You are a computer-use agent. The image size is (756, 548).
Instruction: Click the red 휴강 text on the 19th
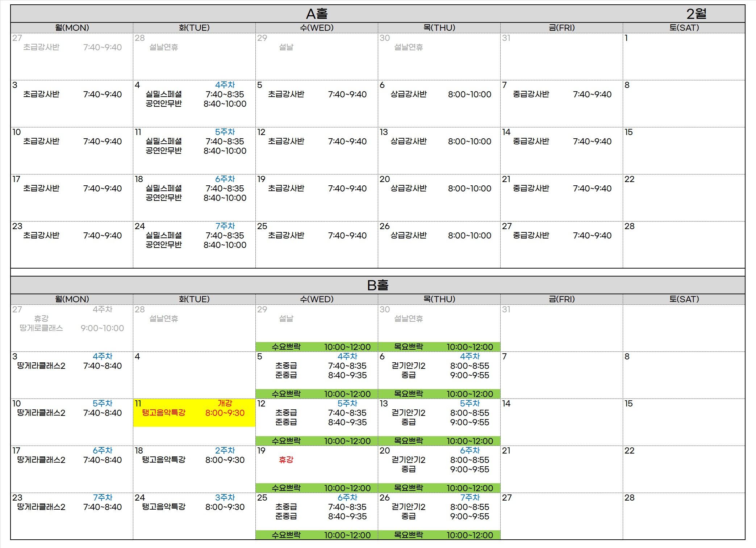[286, 460]
